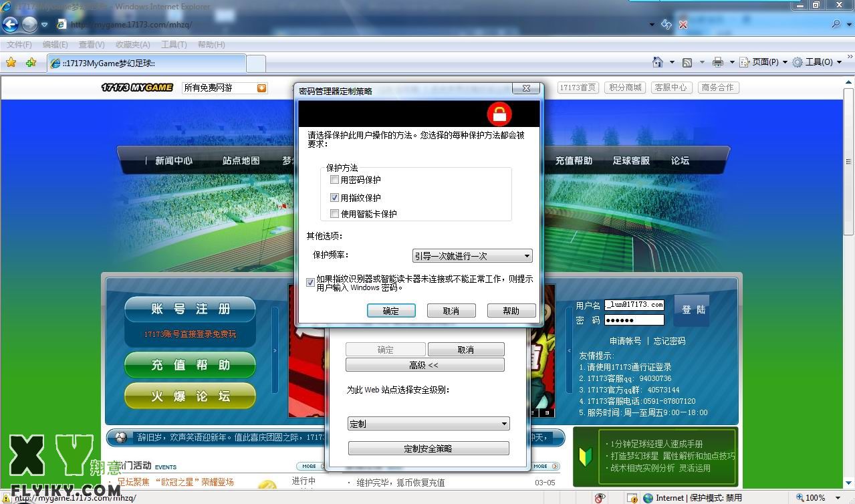Click the search magnifier icon
855x504 pixels.
pos(836,24)
